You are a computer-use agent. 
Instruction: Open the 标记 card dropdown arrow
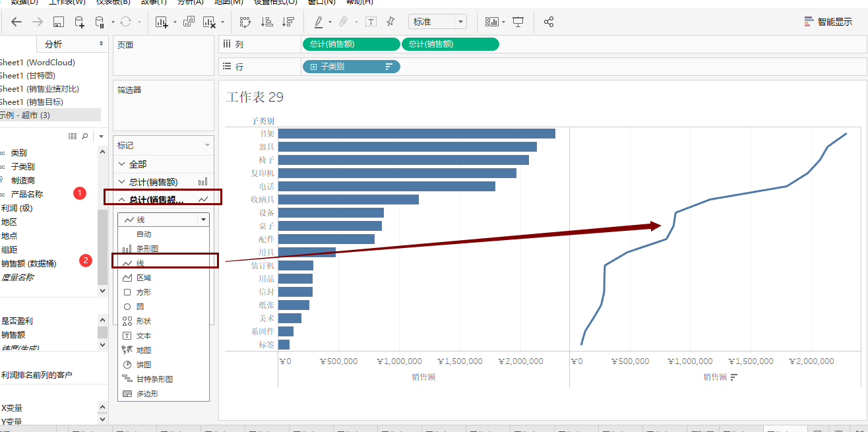point(208,145)
